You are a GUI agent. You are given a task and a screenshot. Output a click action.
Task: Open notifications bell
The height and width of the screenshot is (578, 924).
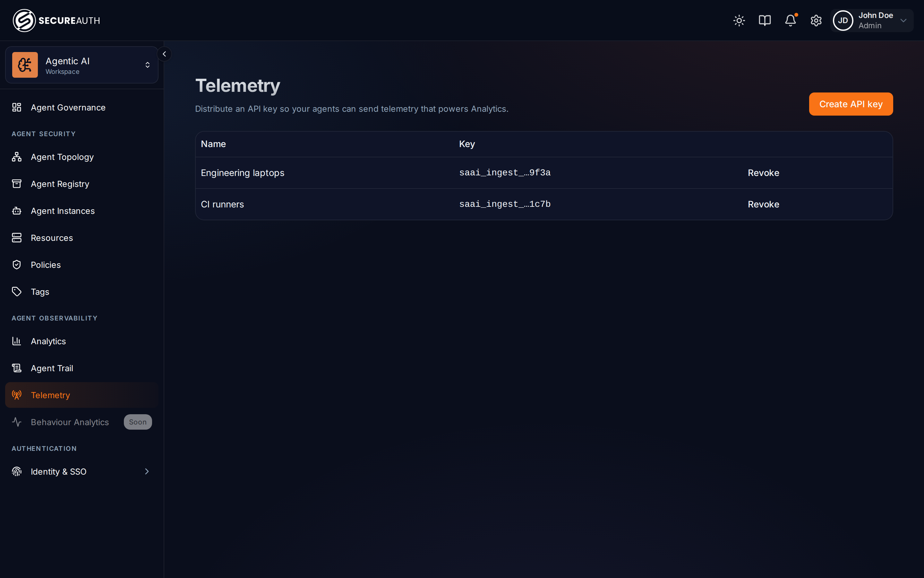pyautogui.click(x=790, y=20)
